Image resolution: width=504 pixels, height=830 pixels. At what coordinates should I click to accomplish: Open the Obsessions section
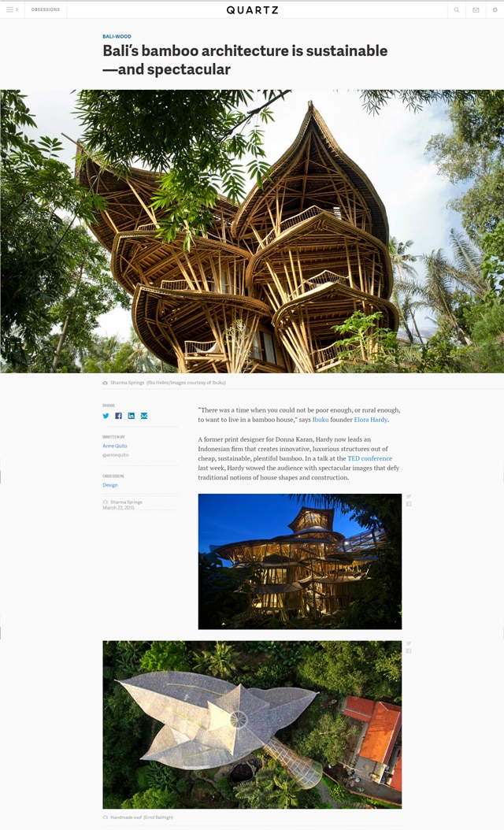[46, 9]
